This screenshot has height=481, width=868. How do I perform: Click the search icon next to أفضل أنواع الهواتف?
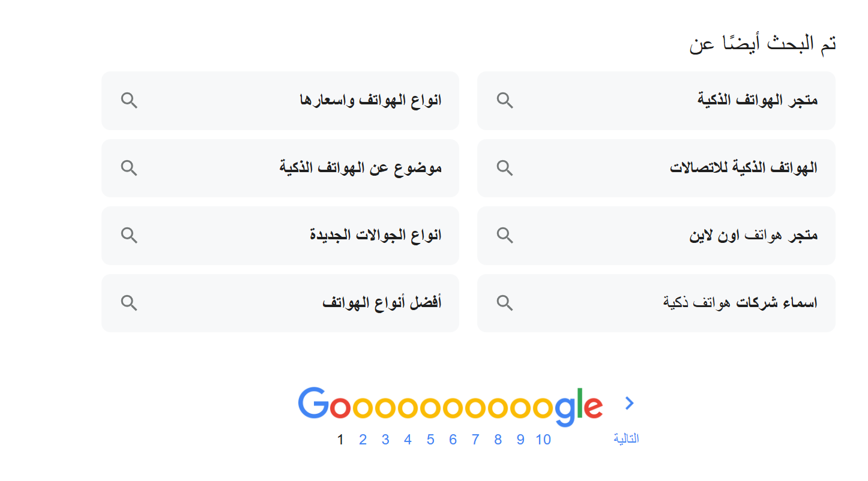click(129, 302)
